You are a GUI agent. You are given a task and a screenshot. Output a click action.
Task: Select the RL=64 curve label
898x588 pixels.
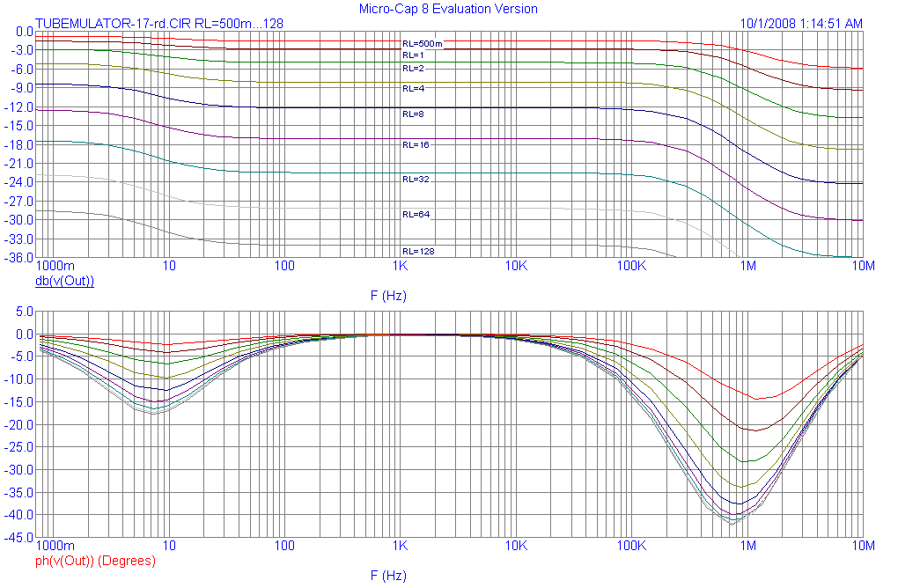(416, 214)
